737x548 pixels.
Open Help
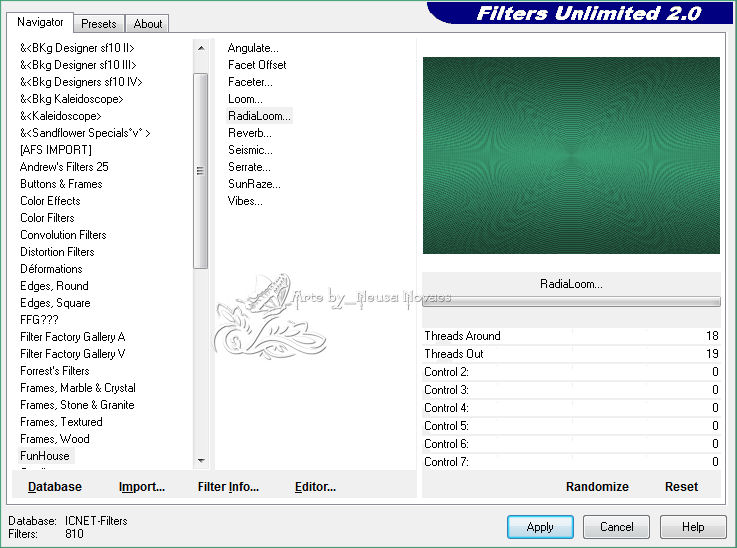coord(693,527)
